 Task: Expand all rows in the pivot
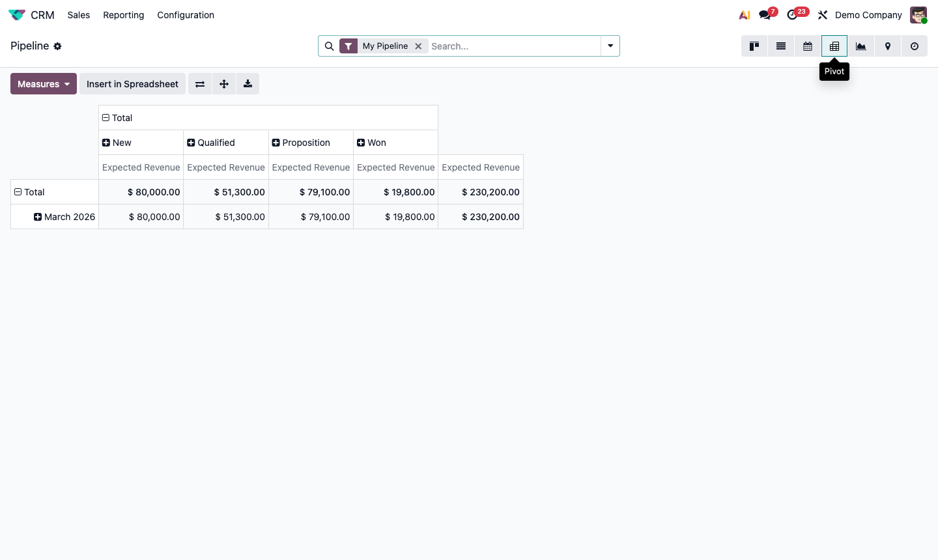(x=224, y=83)
